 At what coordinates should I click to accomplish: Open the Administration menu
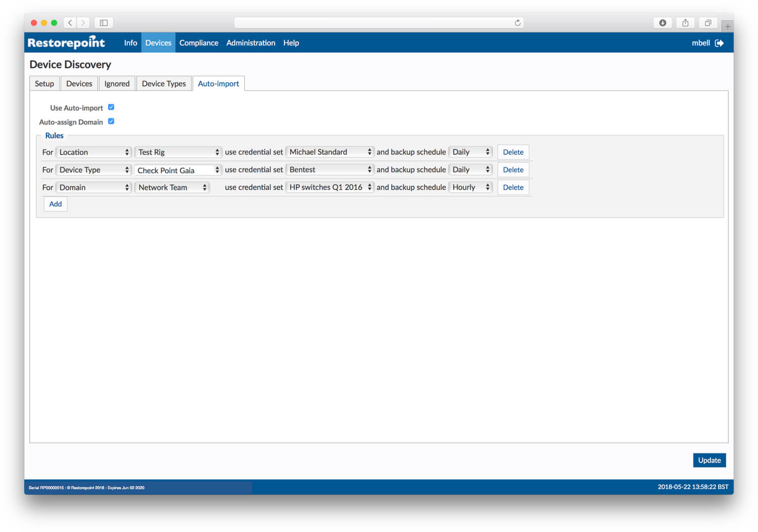(x=251, y=43)
